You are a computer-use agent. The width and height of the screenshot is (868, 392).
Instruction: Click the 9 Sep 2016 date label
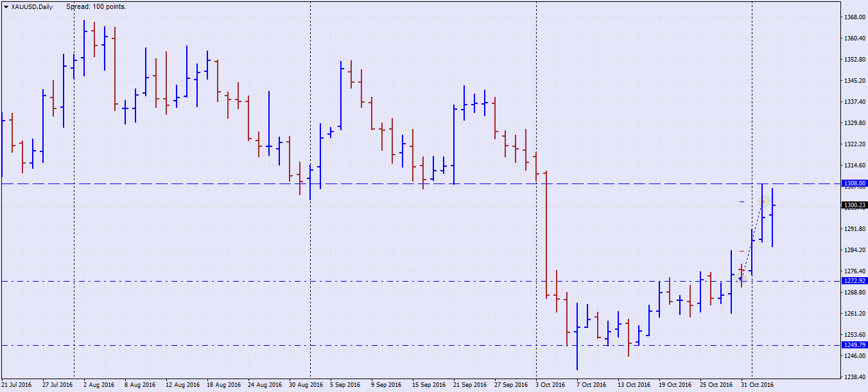[387, 385]
